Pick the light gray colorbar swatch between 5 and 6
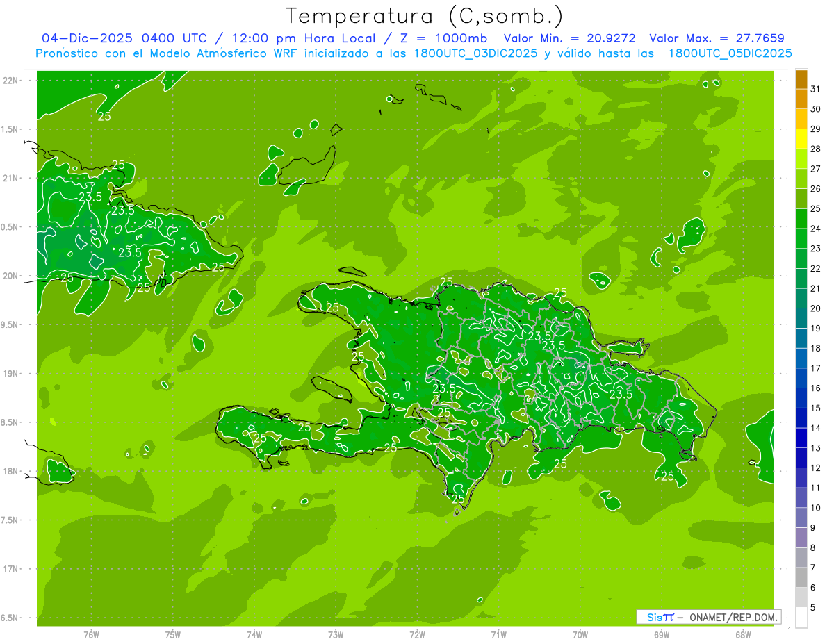834x644 pixels. tap(801, 598)
